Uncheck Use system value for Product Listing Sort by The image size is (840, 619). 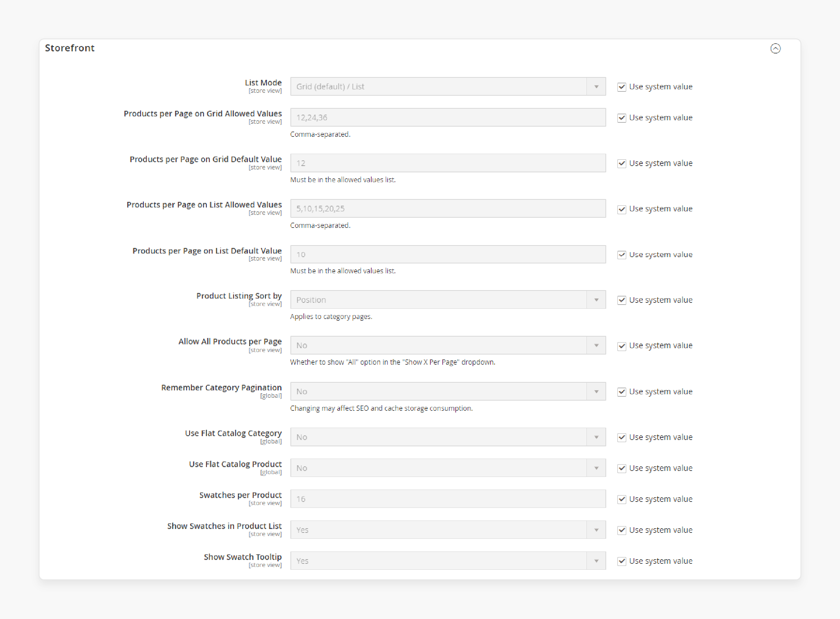tap(622, 300)
